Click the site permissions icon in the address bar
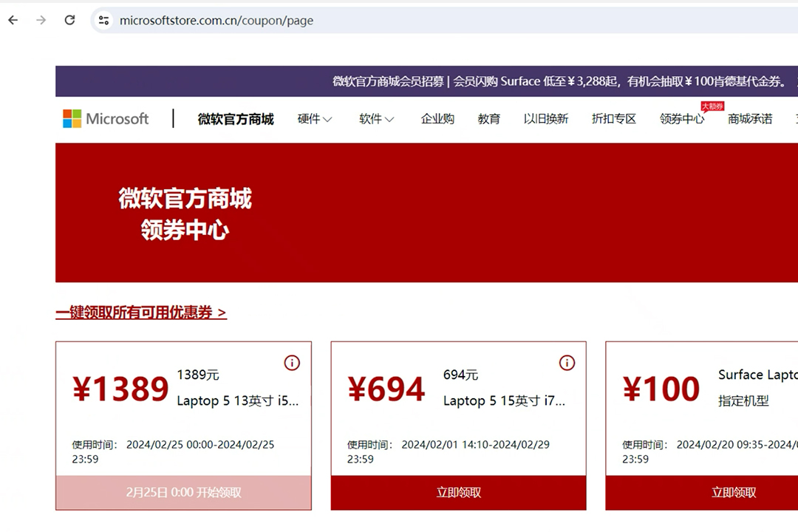 (103, 21)
